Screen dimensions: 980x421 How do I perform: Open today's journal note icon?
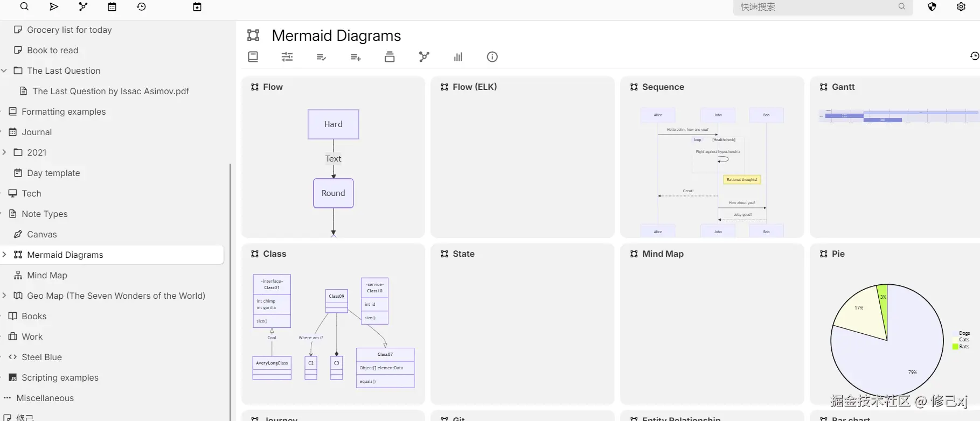pyautogui.click(x=197, y=6)
